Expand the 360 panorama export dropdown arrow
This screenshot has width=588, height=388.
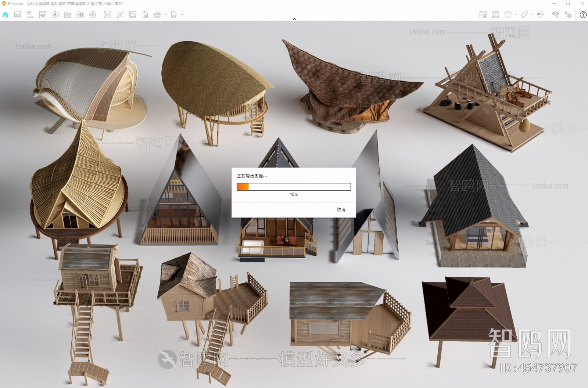166,15
